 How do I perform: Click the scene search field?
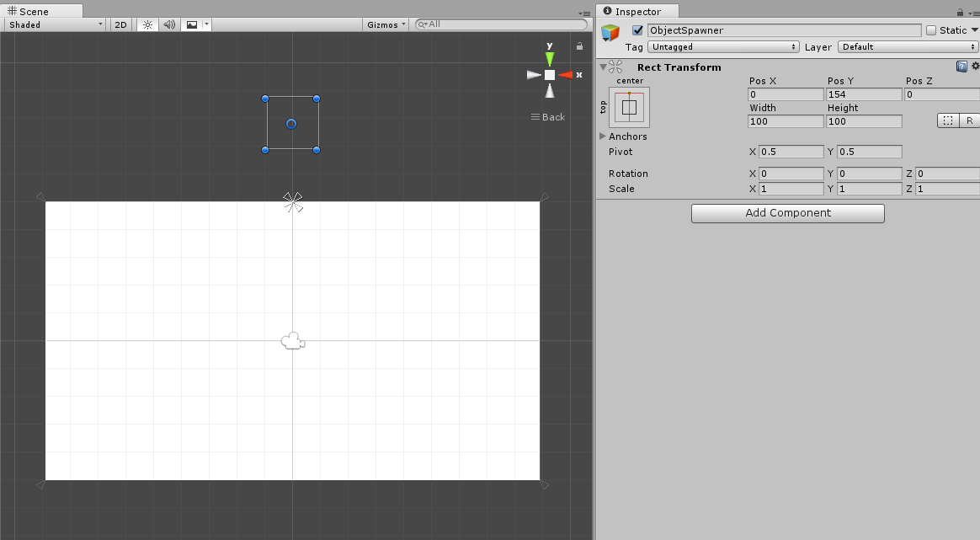(x=501, y=24)
